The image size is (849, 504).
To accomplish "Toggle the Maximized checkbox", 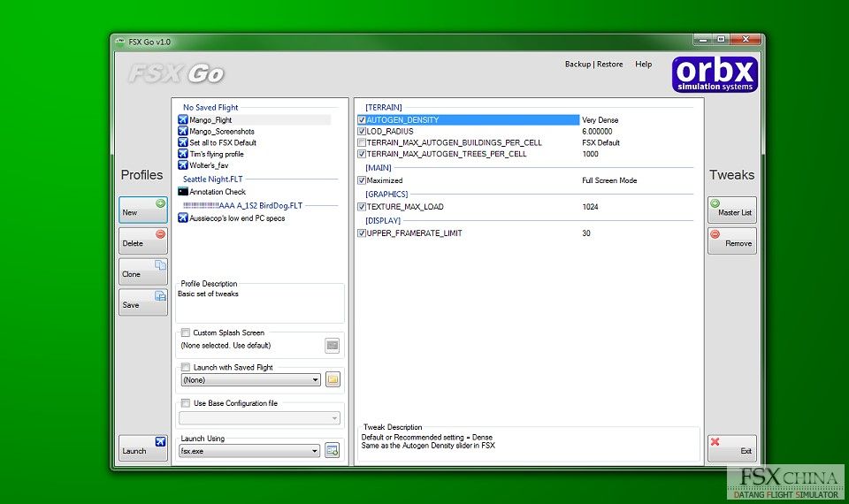I will [x=362, y=180].
